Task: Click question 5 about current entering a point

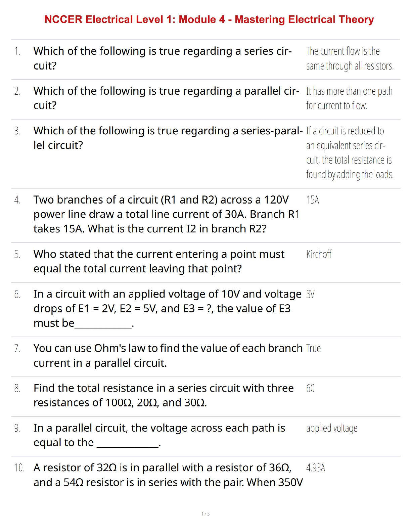Action: (x=159, y=261)
